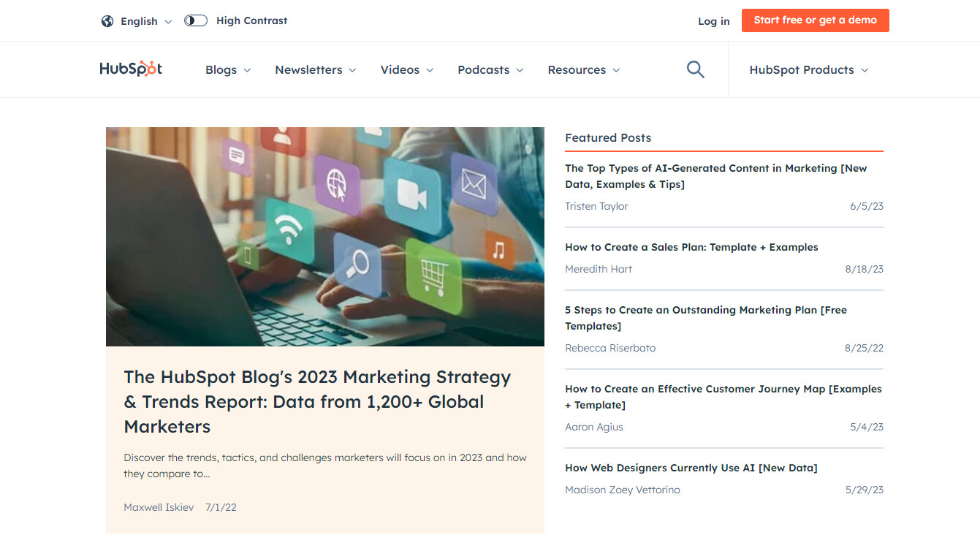Click author name Tristen Taylor

[x=596, y=206]
